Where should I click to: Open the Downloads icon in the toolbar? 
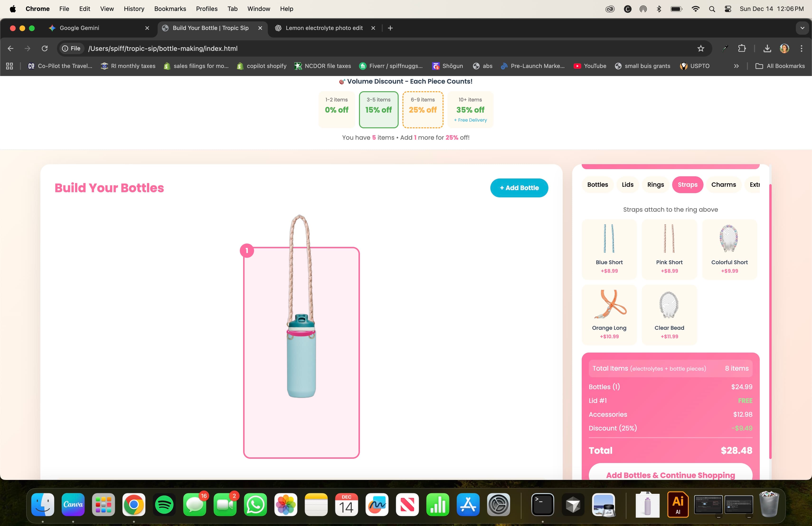point(767,48)
